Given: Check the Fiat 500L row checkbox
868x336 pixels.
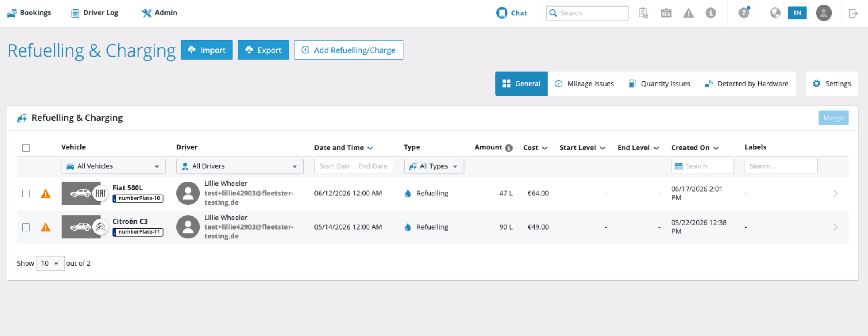Looking at the screenshot, I should [x=26, y=194].
